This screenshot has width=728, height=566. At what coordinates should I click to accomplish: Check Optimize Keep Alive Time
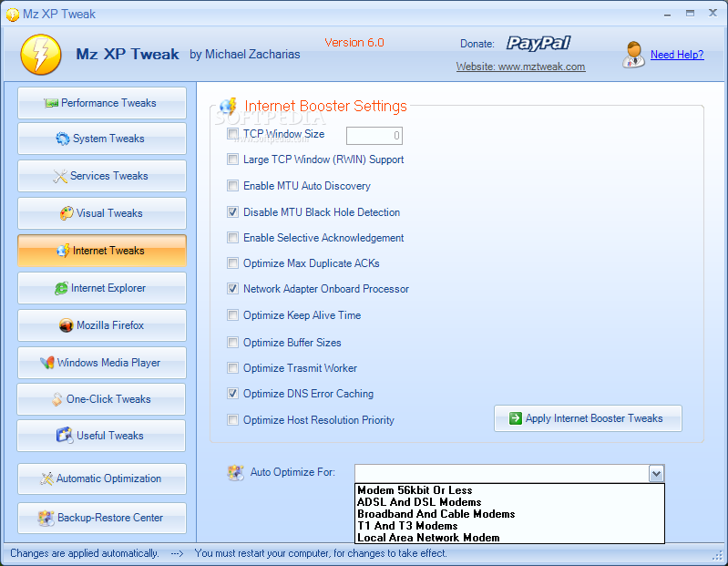(232, 315)
